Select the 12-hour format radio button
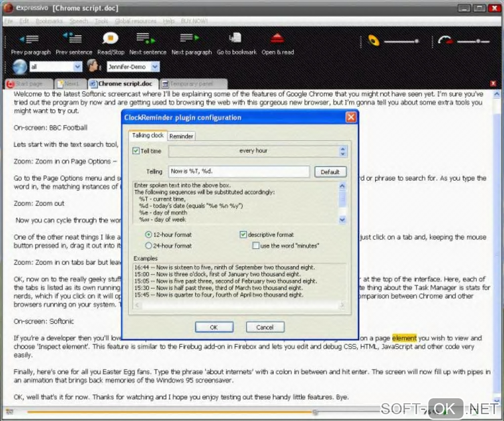The height and width of the screenshot is (421, 504). click(148, 235)
